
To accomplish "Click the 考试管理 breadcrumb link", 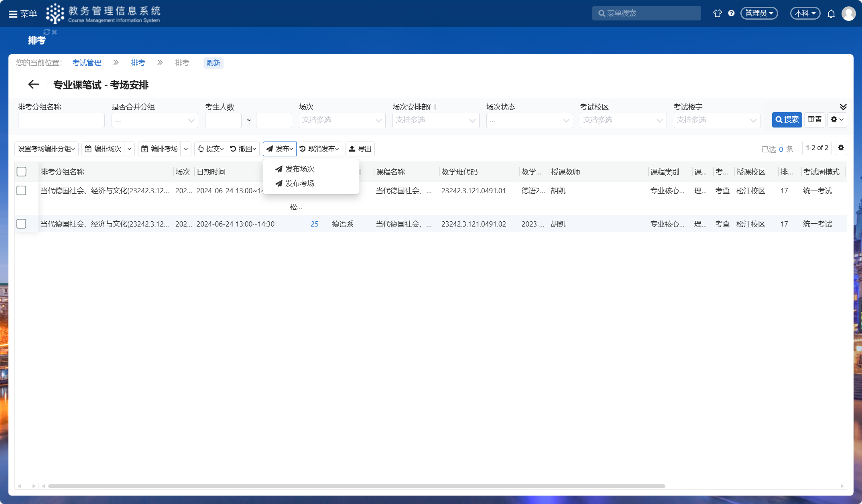I will [x=87, y=63].
